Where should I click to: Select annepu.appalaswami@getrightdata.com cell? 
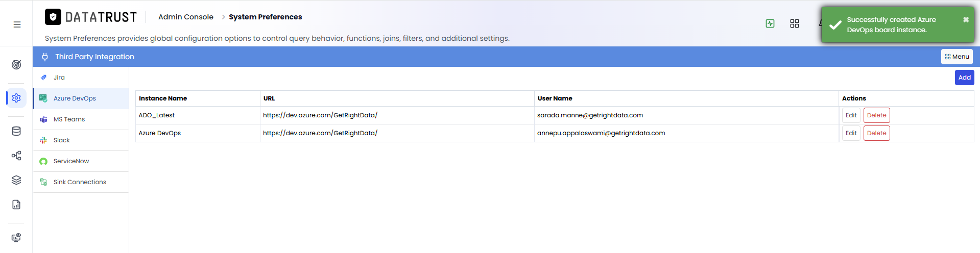pos(686,133)
